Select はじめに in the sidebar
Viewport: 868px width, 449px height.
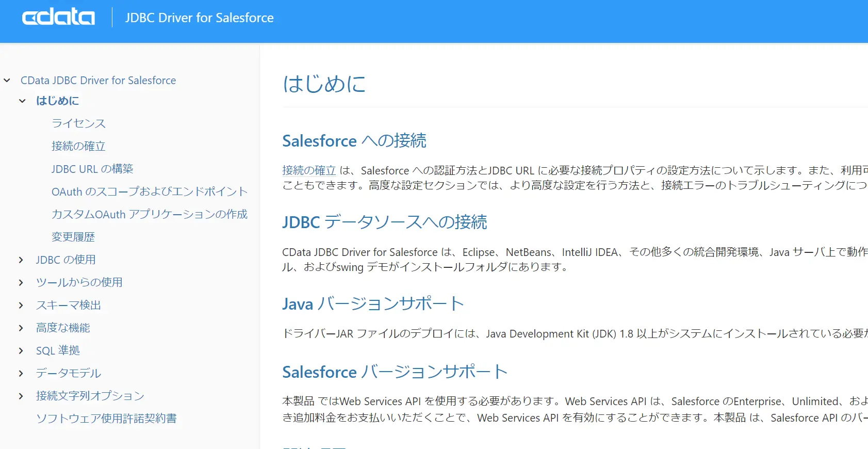tap(58, 101)
